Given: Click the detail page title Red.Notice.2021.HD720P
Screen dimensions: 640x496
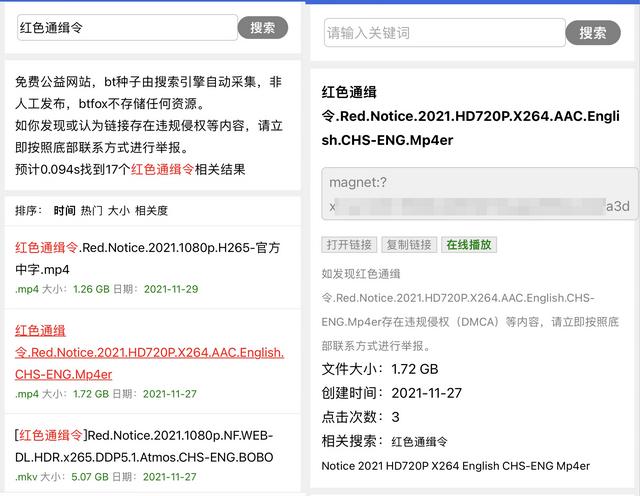Looking at the screenshot, I should pyautogui.click(x=471, y=116).
